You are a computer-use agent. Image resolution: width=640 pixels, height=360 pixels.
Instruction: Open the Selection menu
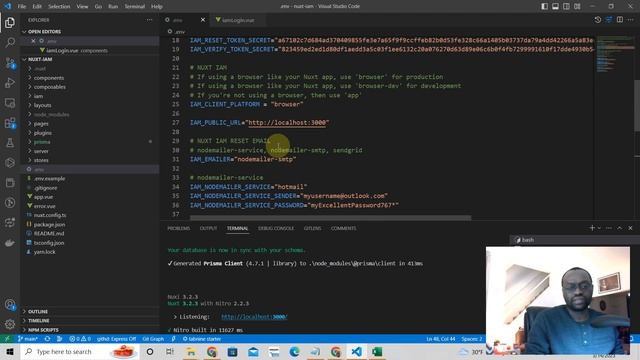click(59, 6)
